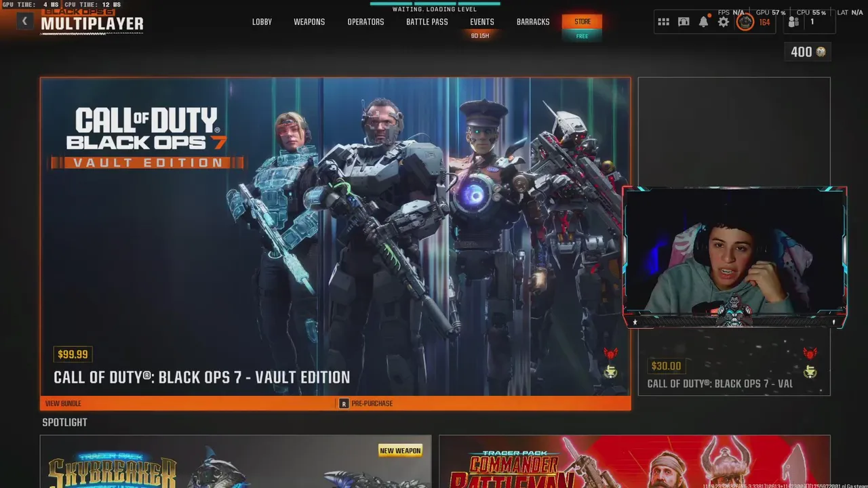Screen dimensions: 868x488
Task: Open the headset voice chat icon
Action: (684, 22)
